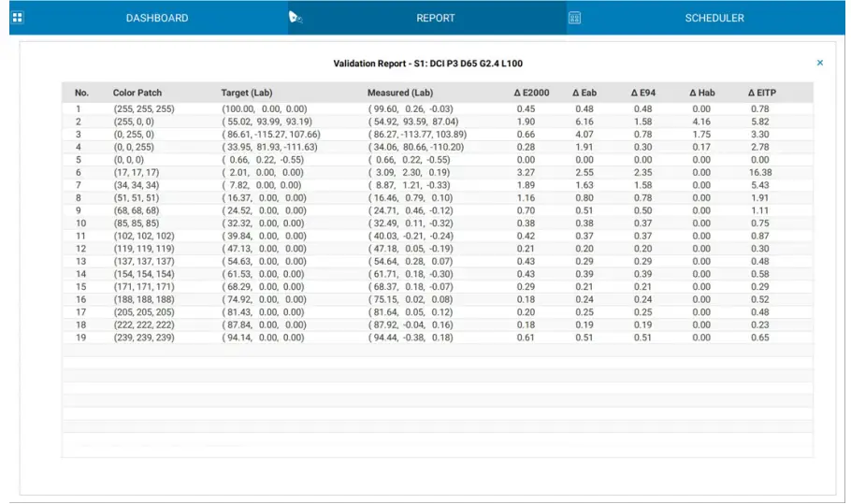Select the (85, 85, 85) color patch cell
The image size is (851, 504).
pos(137,223)
